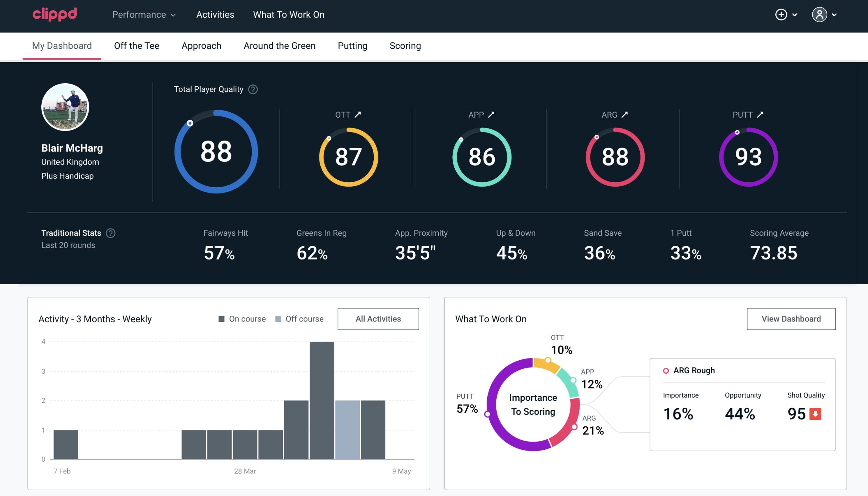Switch to the Scoring tab

tap(405, 45)
